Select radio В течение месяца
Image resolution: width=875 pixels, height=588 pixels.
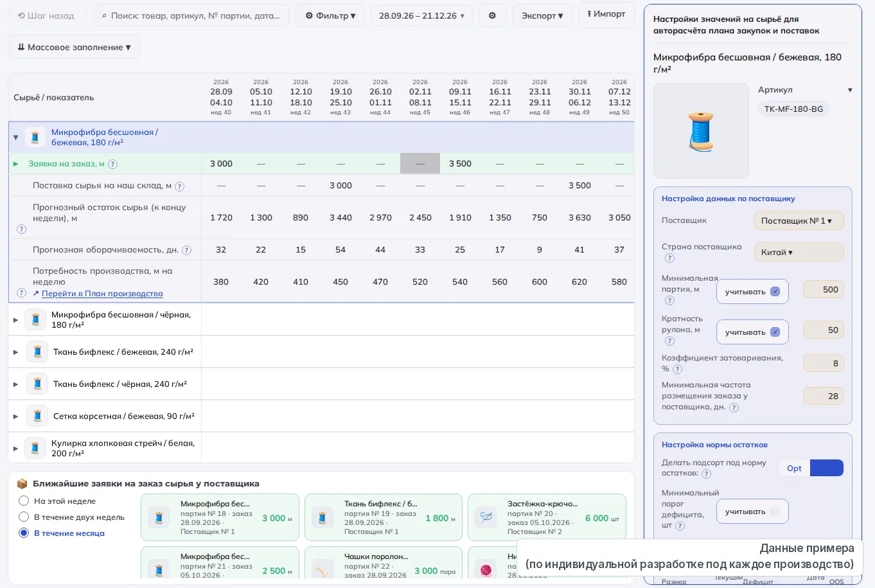pos(24,533)
